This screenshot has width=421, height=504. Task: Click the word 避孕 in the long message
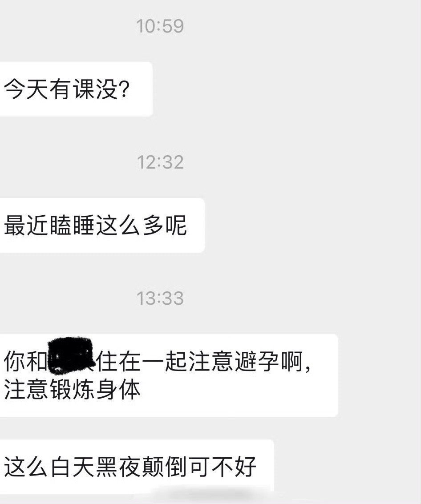[257, 362]
